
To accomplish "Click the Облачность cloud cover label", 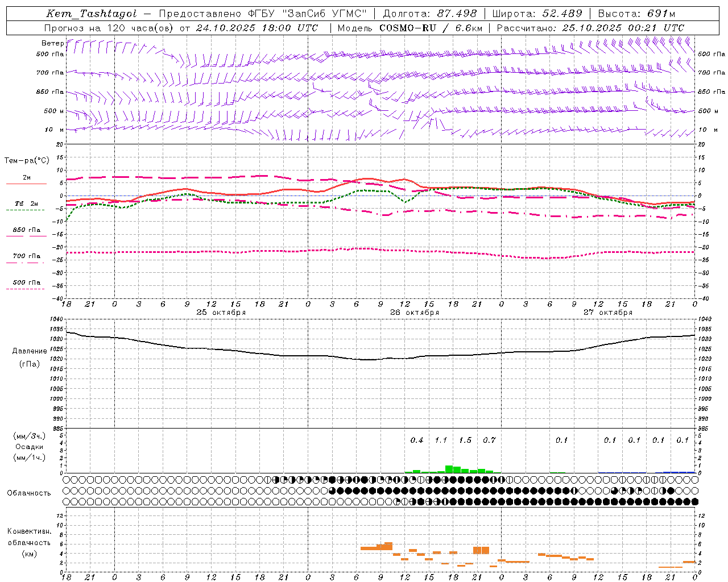I will (29, 493).
